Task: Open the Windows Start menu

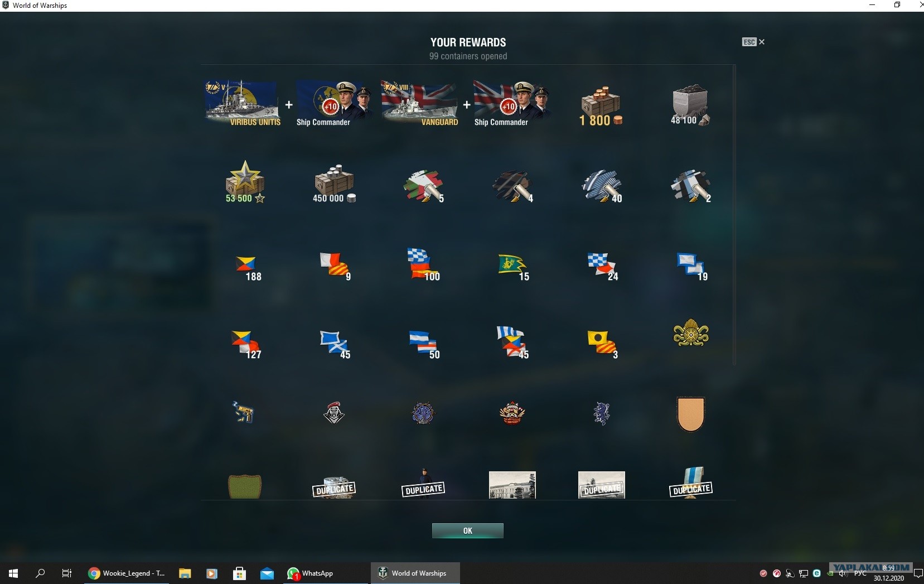Action: [x=13, y=573]
